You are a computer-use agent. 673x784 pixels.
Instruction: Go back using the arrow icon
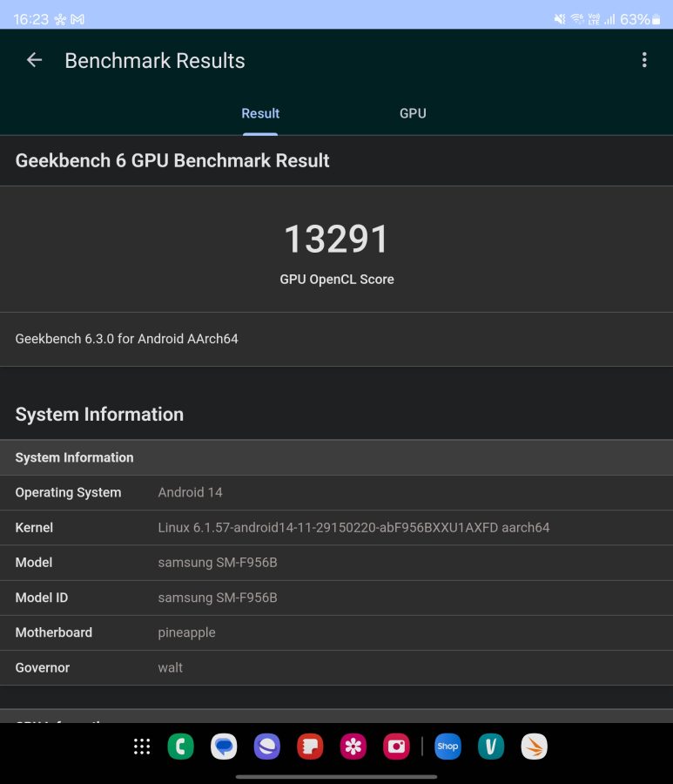click(34, 60)
